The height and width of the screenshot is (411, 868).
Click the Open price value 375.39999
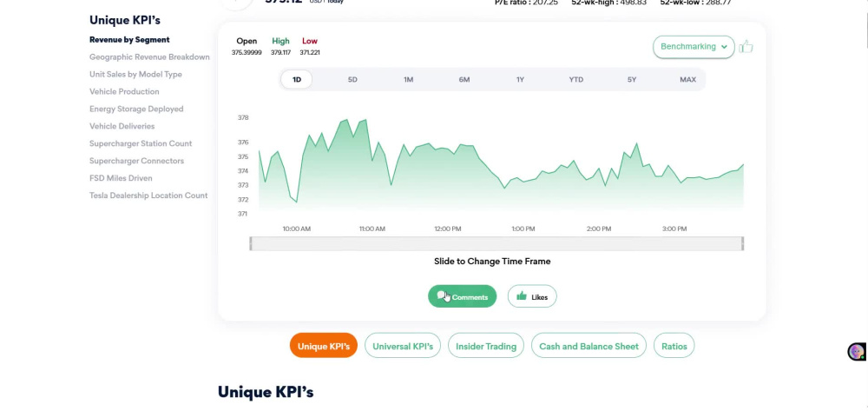[x=247, y=53]
